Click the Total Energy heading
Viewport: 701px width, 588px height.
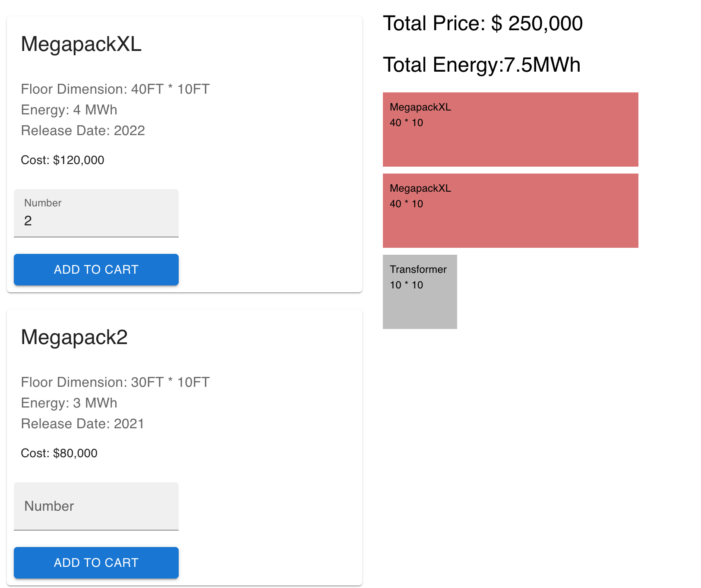(x=482, y=65)
